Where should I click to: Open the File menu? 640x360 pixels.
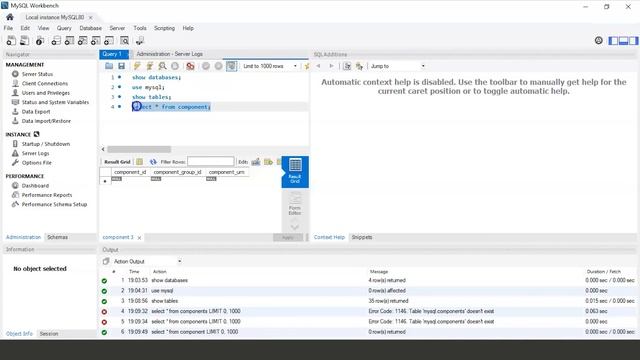pos(8,28)
